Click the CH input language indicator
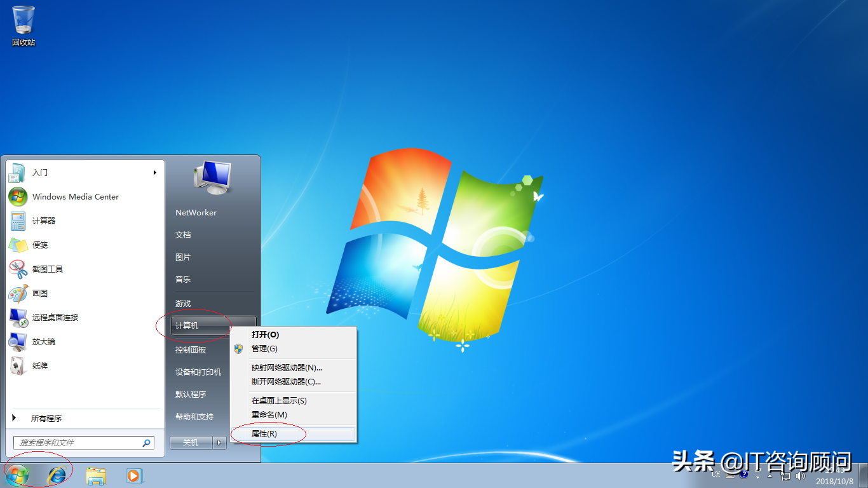This screenshot has width=868, height=488. click(x=716, y=474)
